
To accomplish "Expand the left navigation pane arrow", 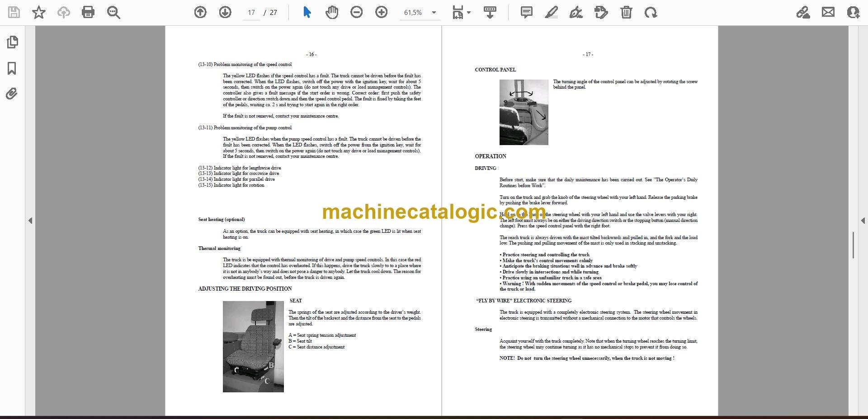I will pos(30,221).
